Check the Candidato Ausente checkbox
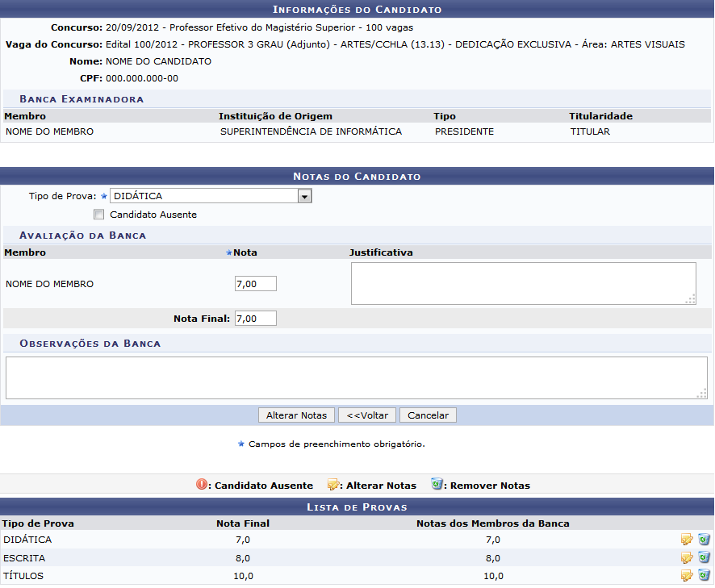This screenshot has width=715, height=588. pos(98,215)
